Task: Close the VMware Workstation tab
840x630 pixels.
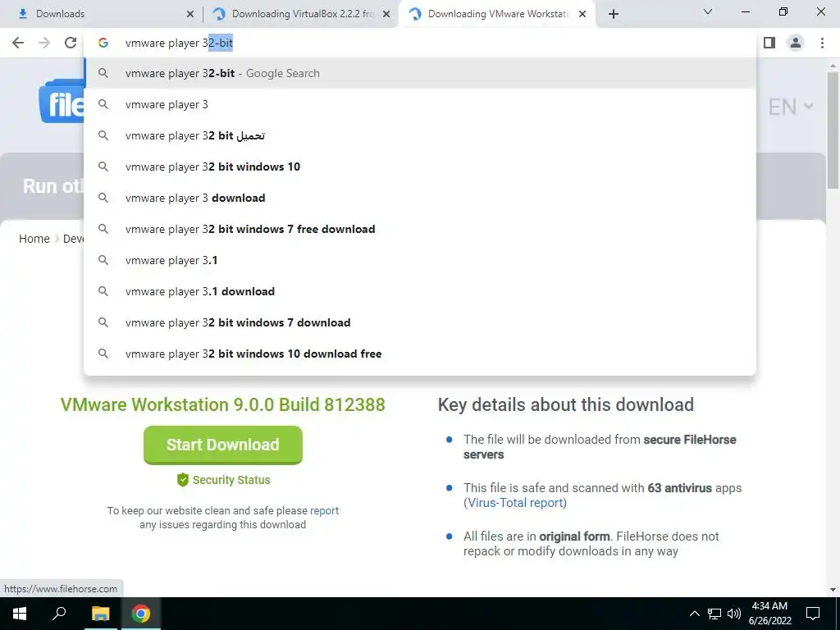Action: coord(582,14)
